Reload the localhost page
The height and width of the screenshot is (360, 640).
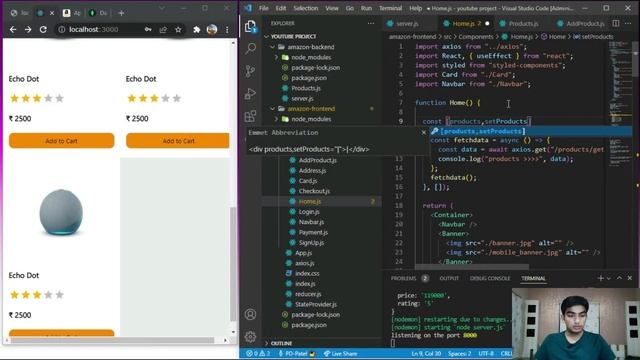point(43,29)
